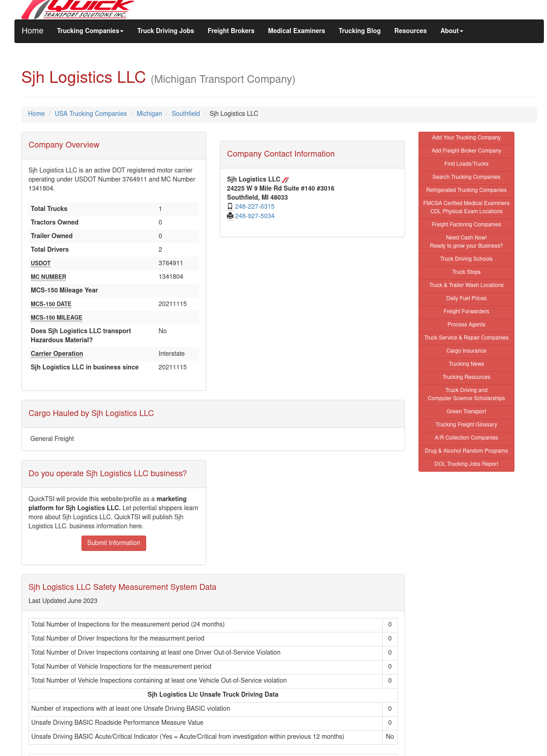Image resolution: width=547 pixels, height=756 pixels.
Task: Select Find Loads/Trucks sidebar item
Action: (466, 164)
